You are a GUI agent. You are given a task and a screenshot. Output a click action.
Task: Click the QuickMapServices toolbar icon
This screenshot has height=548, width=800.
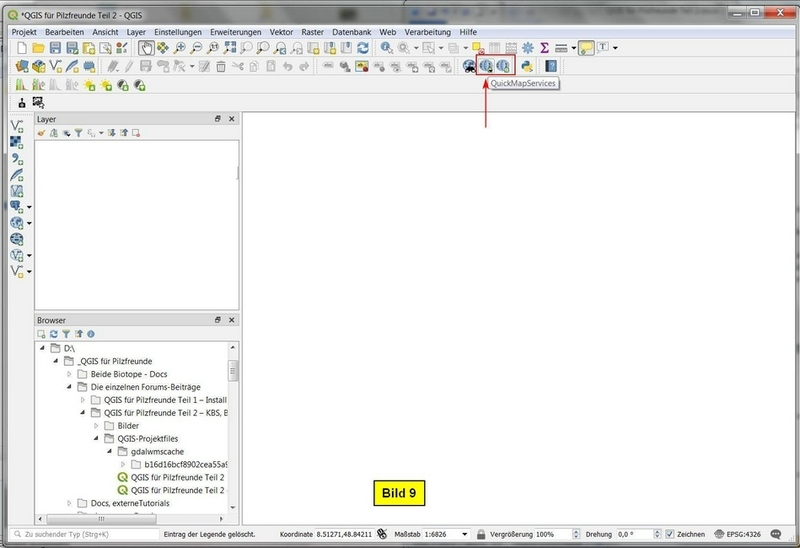click(x=487, y=66)
